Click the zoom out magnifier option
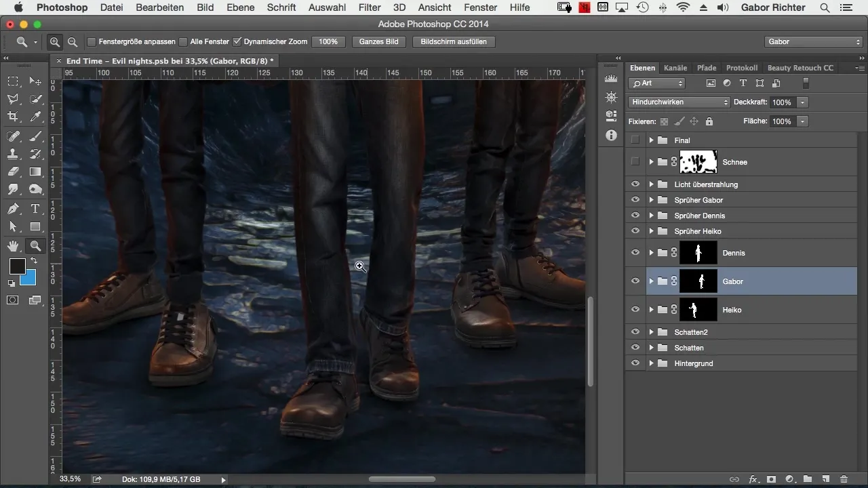 72,42
